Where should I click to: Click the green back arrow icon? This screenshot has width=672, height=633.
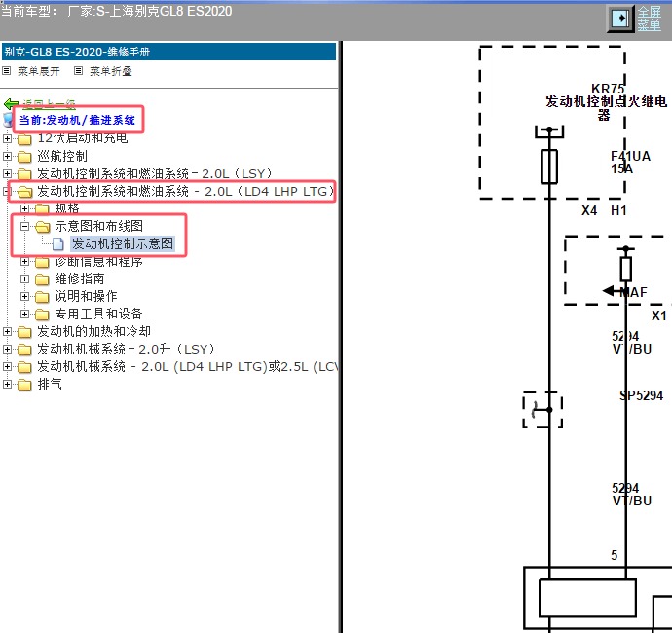coord(12,104)
